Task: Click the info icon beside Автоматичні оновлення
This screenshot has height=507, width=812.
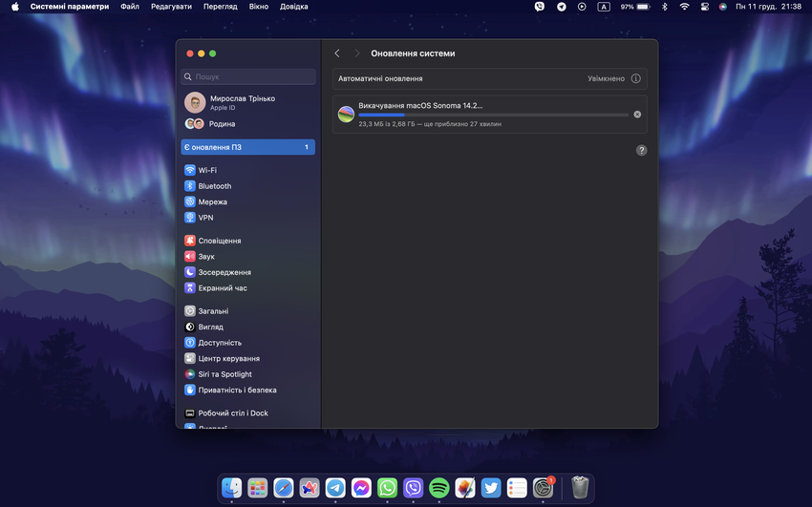Action: click(x=636, y=78)
